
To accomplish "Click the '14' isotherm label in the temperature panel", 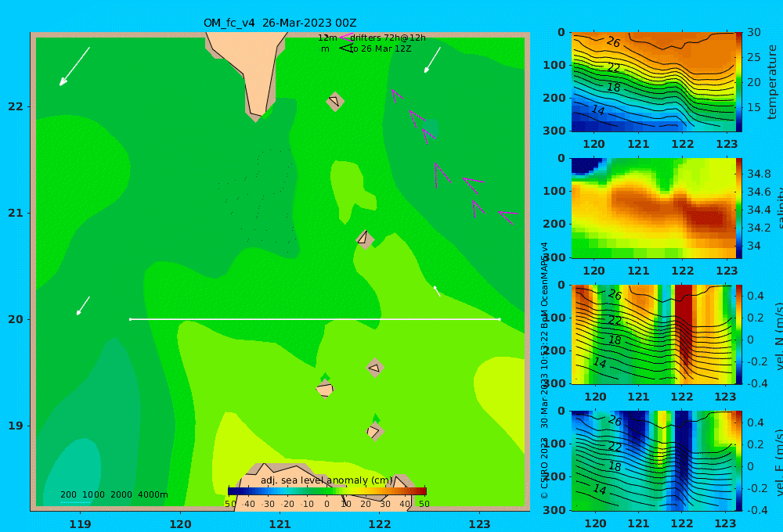I will click(597, 110).
